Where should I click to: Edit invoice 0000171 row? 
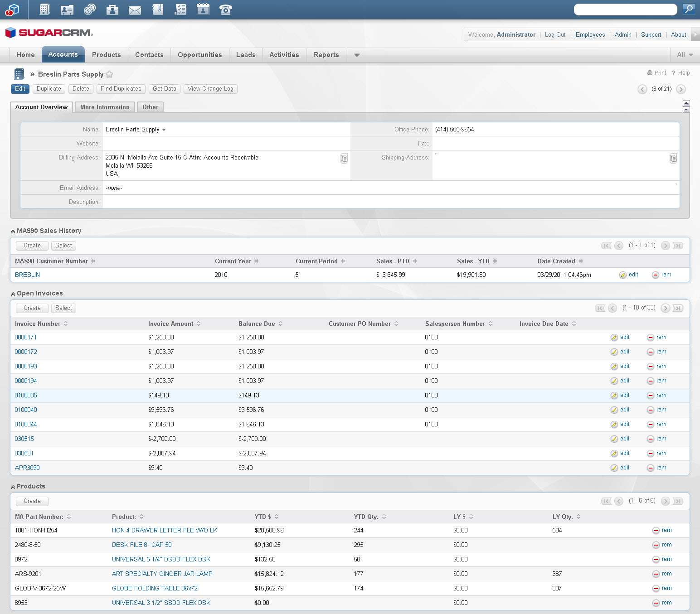pyautogui.click(x=620, y=337)
